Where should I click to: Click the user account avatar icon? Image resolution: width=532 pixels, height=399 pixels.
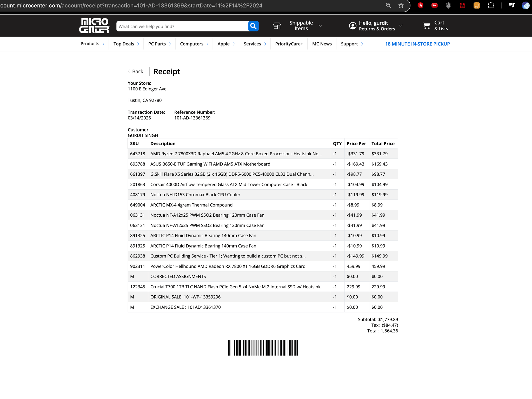[x=353, y=26]
